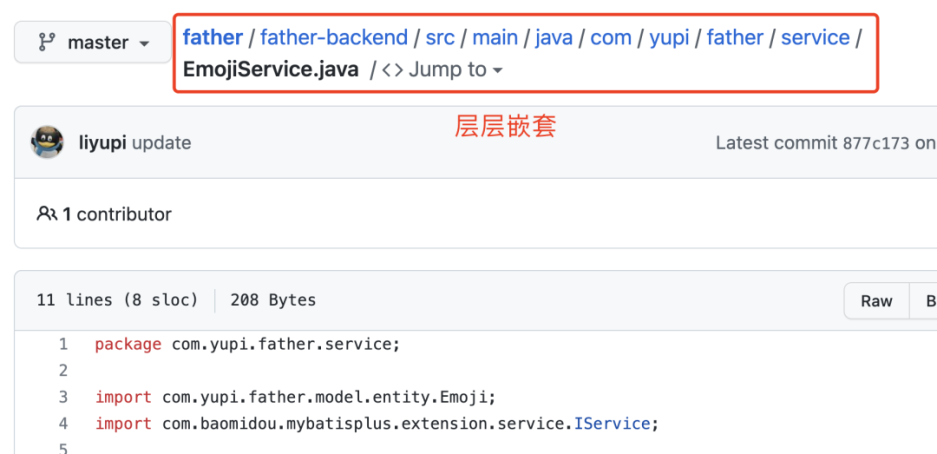This screenshot has width=937, height=454.
Task: Navigate to service folder breadcrumb
Action: pos(815,38)
